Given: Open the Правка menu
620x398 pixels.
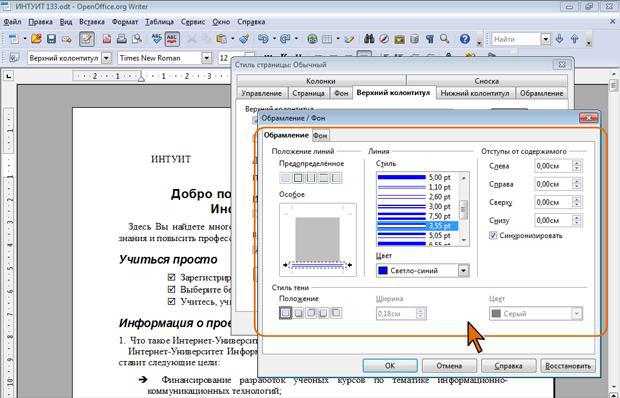Looking at the screenshot, I should click(x=41, y=22).
